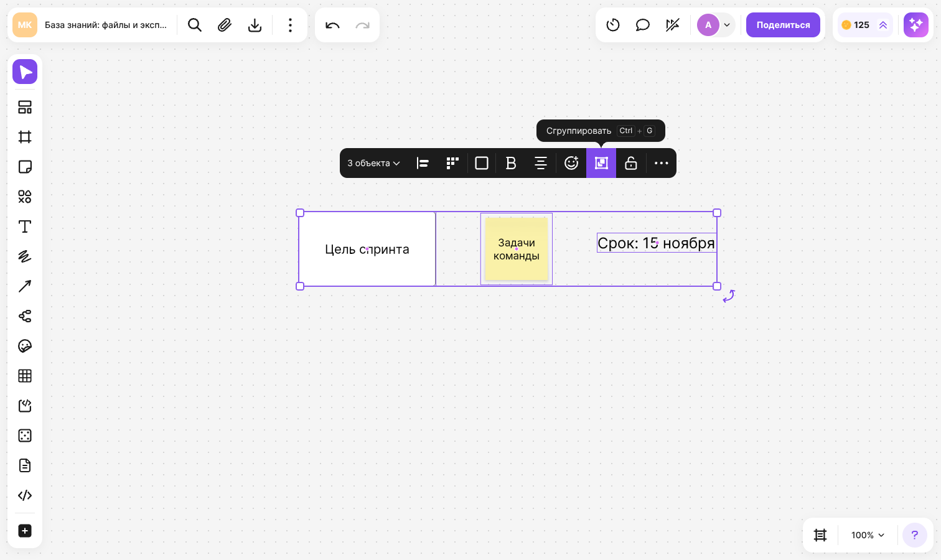Click the add more tools plus button

[x=25, y=531]
